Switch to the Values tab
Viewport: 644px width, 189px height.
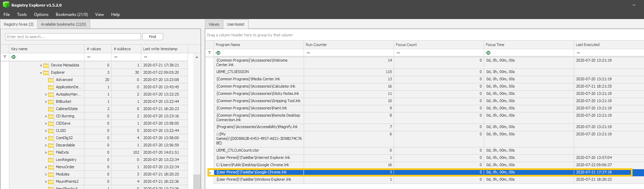[x=214, y=24]
